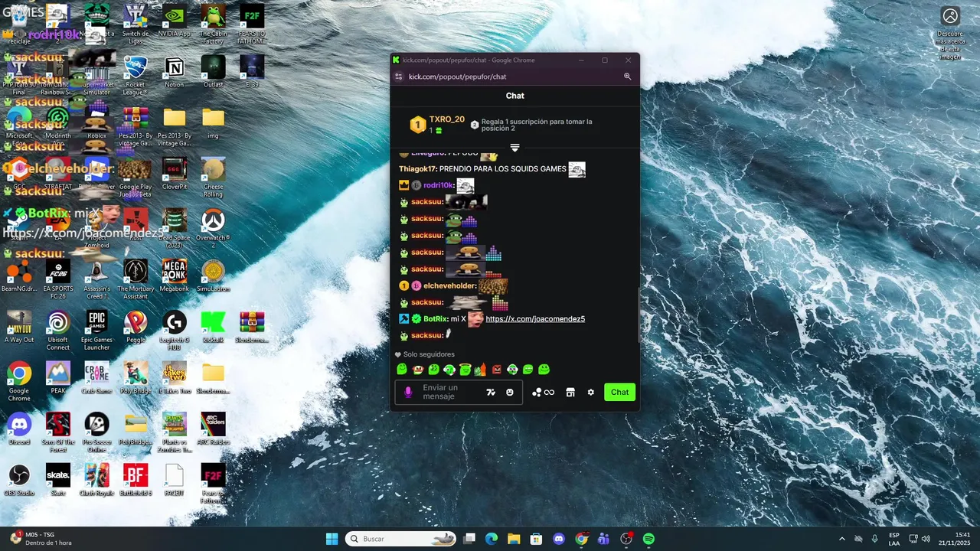
Task: Open the Windows Start menu
Action: [x=332, y=539]
